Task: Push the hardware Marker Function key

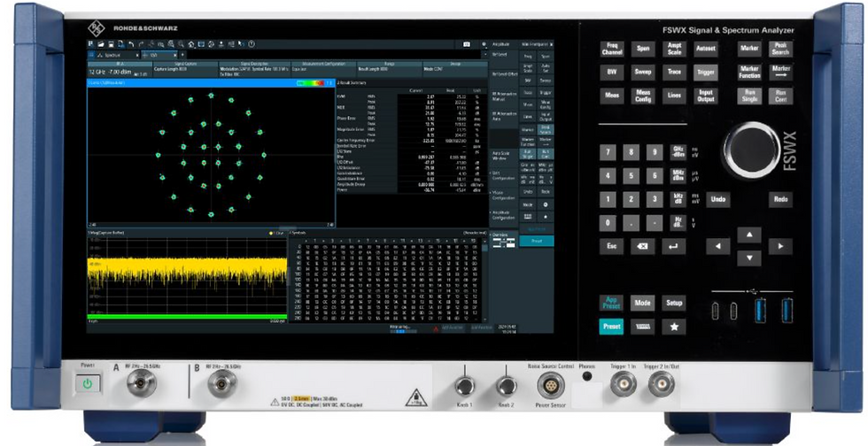Action: pyautogui.click(x=749, y=72)
